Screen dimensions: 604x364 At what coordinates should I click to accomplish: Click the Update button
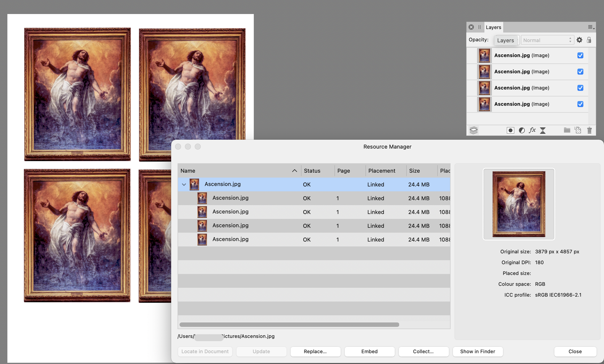[261, 351]
